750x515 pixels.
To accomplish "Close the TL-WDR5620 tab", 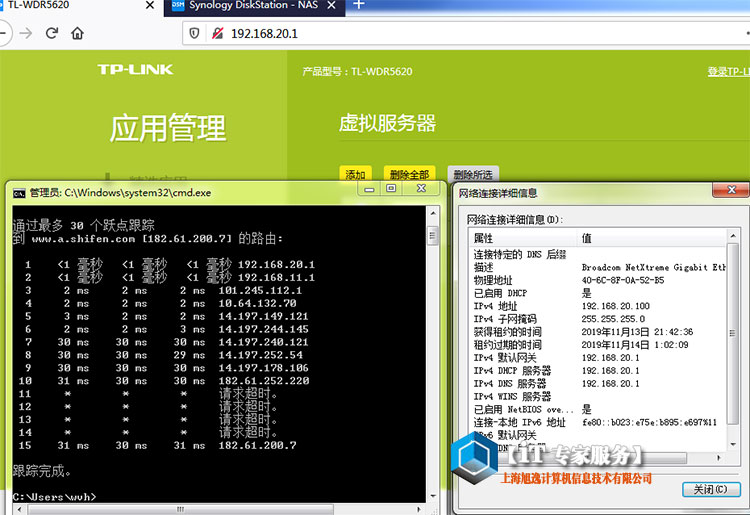I will point(150,5).
